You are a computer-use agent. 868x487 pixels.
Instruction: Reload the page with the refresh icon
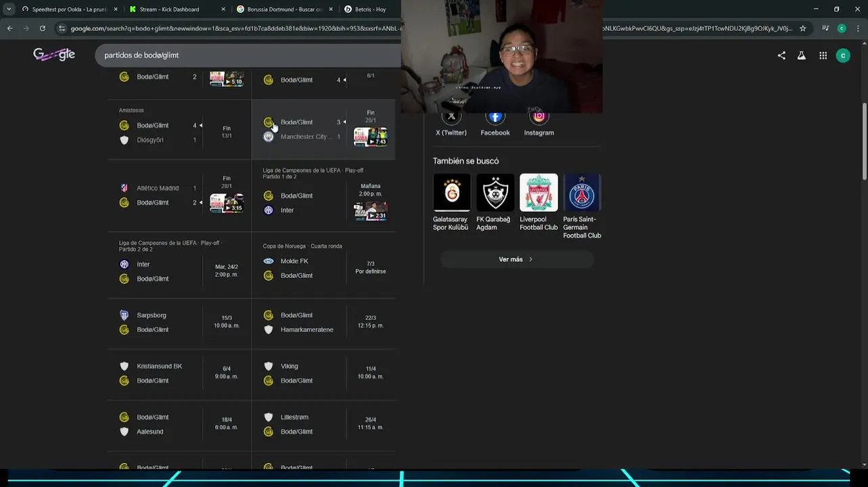click(42, 28)
